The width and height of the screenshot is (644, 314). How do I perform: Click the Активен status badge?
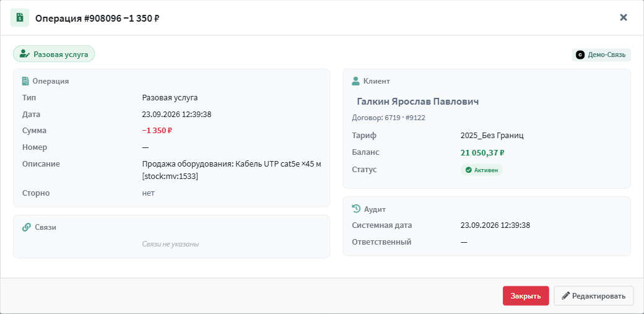click(x=481, y=170)
